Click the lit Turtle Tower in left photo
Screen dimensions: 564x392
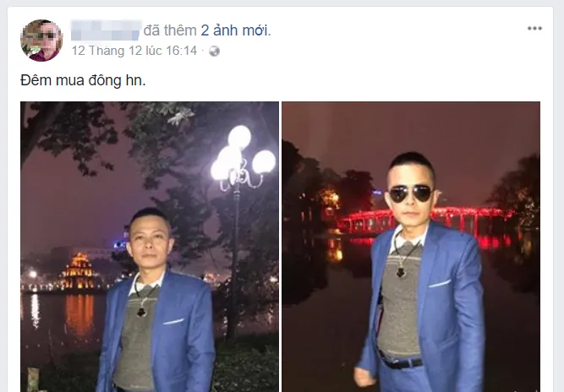click(79, 271)
